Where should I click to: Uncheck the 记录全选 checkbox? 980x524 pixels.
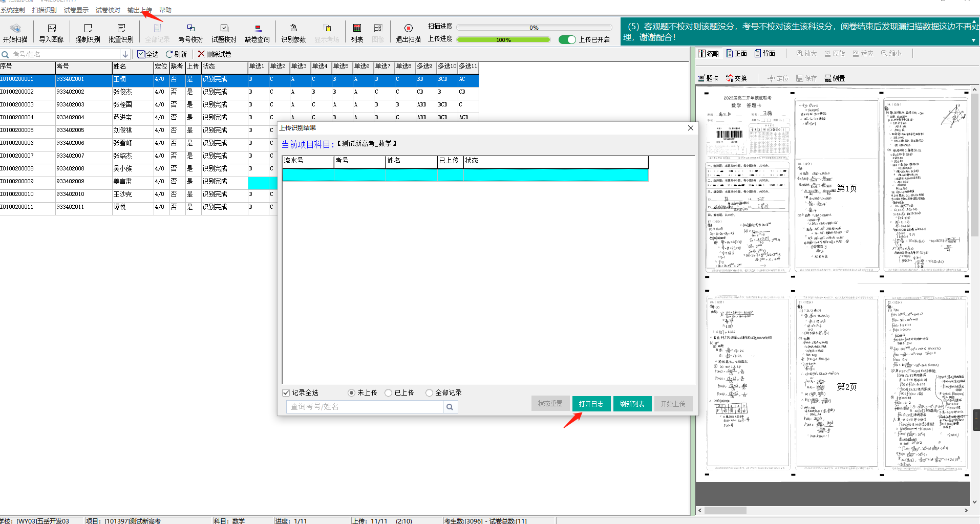tap(286, 392)
